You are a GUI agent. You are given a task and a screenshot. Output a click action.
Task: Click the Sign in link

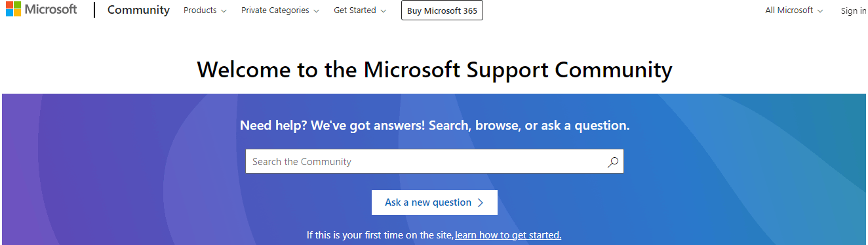pyautogui.click(x=854, y=10)
